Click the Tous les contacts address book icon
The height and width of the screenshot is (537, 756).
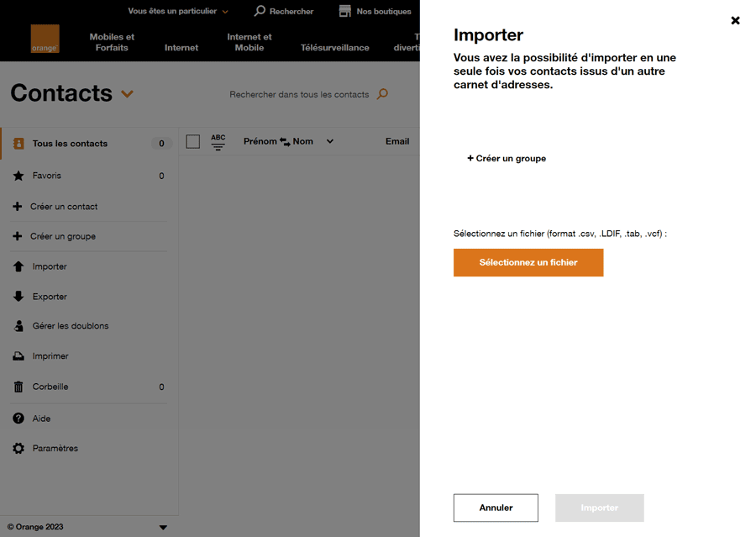tap(18, 144)
